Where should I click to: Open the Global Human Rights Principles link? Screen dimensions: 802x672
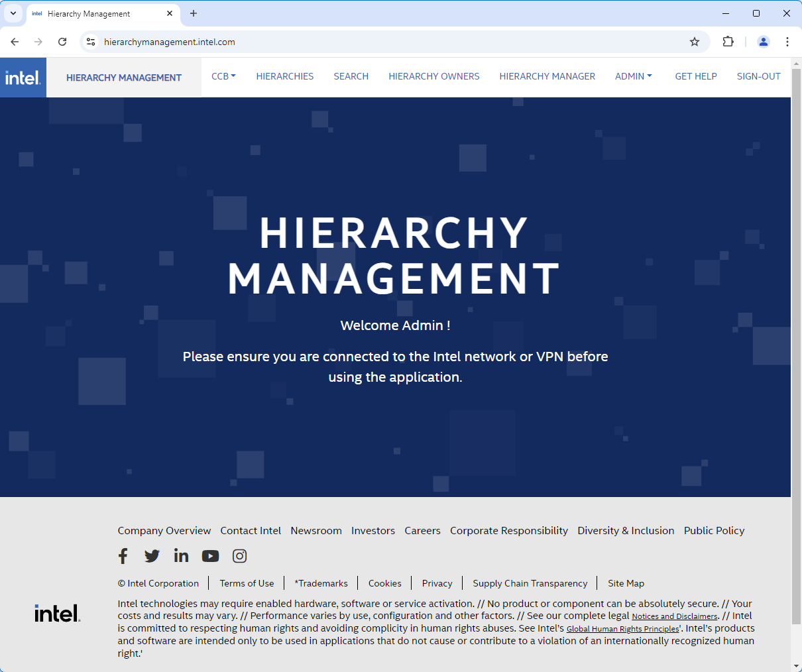click(623, 629)
